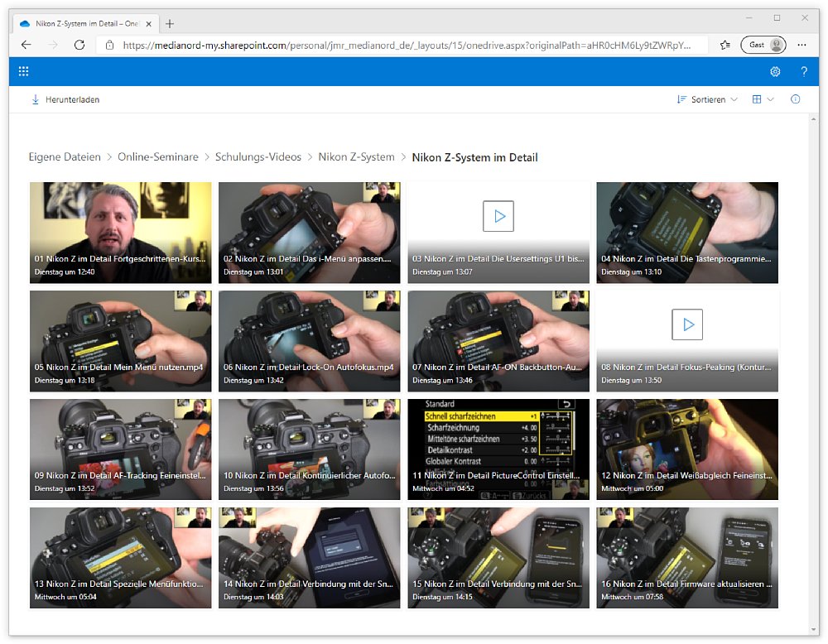Click the site lock icon in address bar

point(110,45)
